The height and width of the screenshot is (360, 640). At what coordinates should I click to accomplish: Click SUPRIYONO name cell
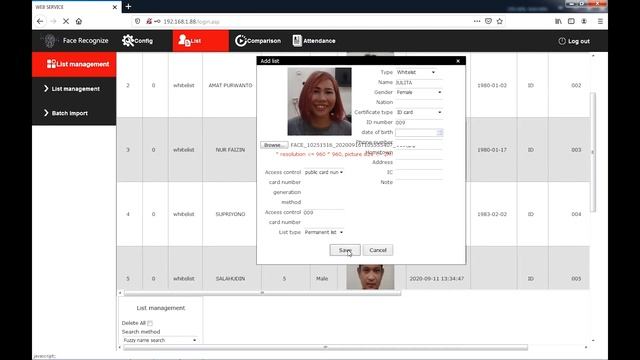[230, 214]
